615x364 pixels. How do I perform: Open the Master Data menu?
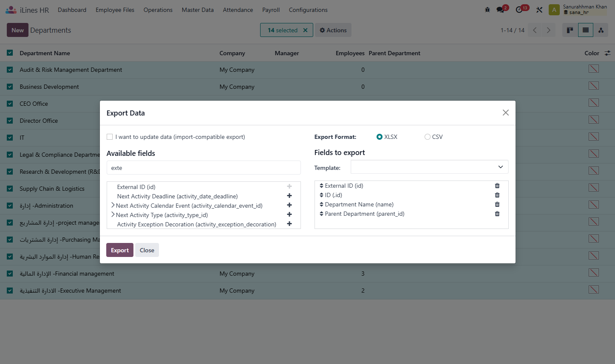coord(198,10)
